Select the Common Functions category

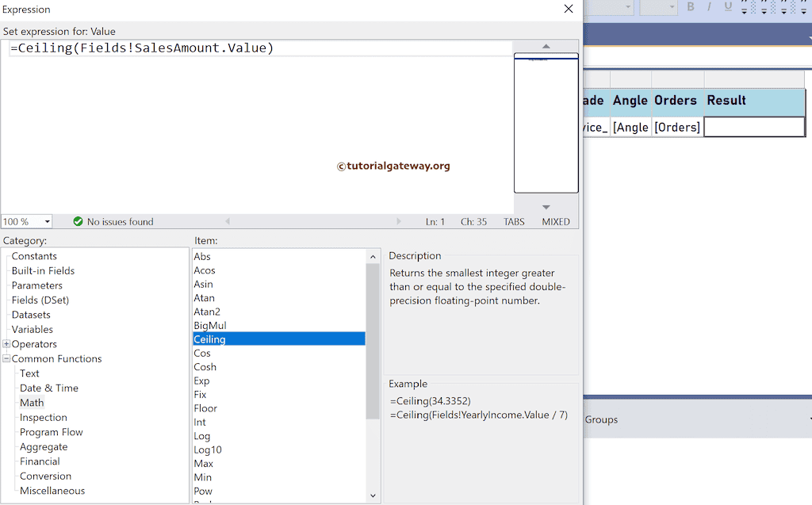56,358
